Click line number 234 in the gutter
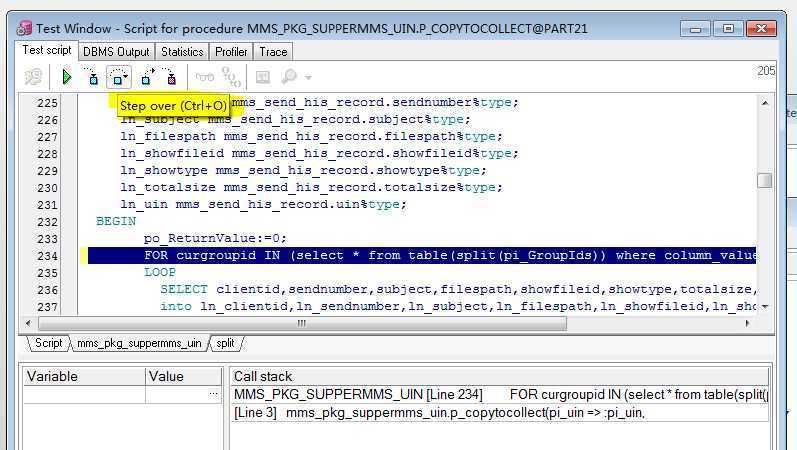This screenshot has height=450, width=797. 47,256
